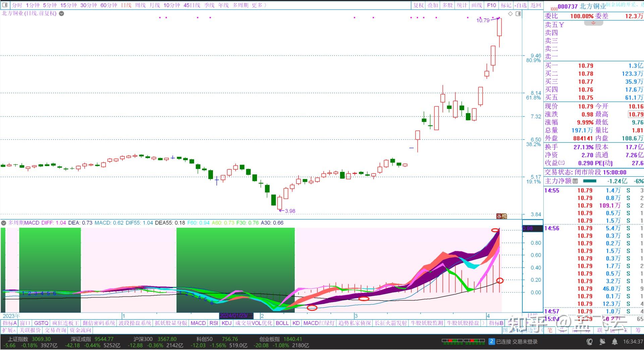This screenshot has height=350, width=644.
Task: Click the 资金流向 fund flow button
Action: pyautogui.click(x=80, y=330)
